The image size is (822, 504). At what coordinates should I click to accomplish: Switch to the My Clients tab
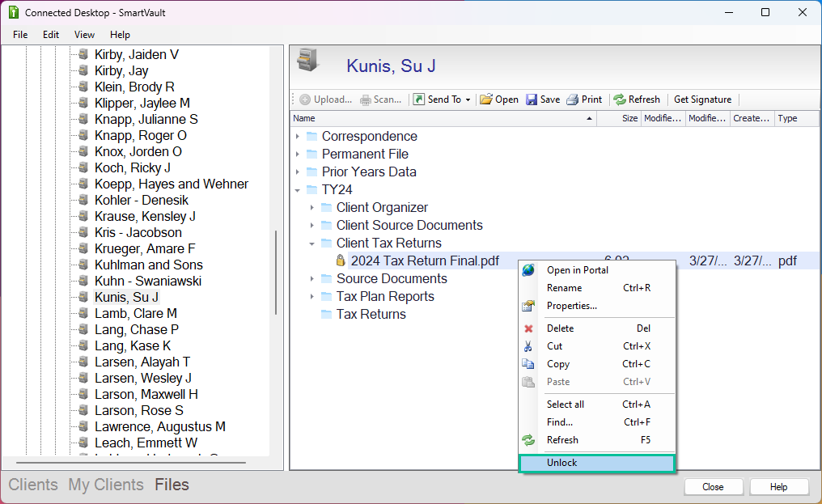coord(101,485)
